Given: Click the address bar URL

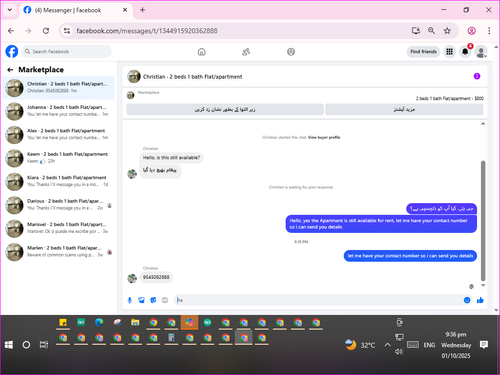Looking at the screenshot, I should point(147,31).
